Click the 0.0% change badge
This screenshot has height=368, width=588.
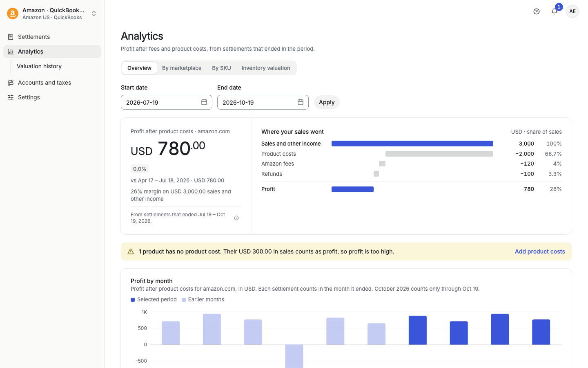[140, 169]
